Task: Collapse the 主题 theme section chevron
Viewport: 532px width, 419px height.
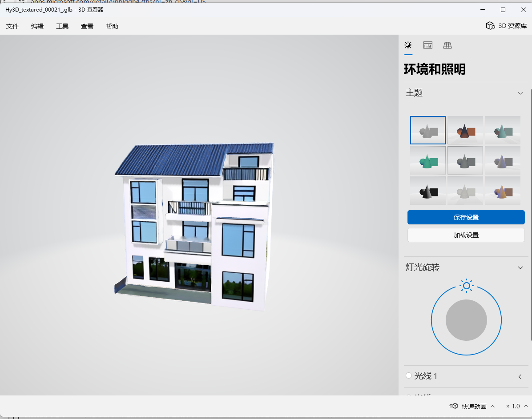Action: (x=520, y=93)
